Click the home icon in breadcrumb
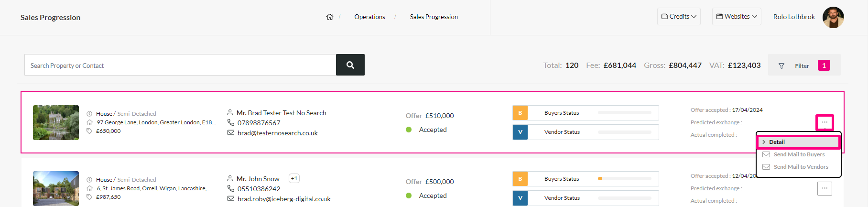This screenshot has height=207, width=868. 330,17
